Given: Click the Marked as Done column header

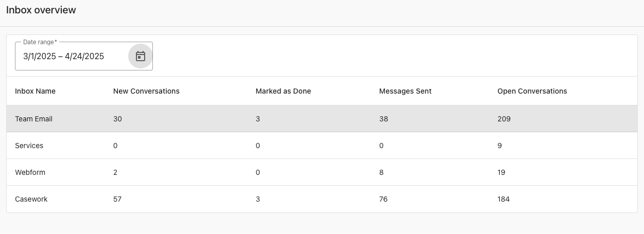Looking at the screenshot, I should click(x=283, y=91).
